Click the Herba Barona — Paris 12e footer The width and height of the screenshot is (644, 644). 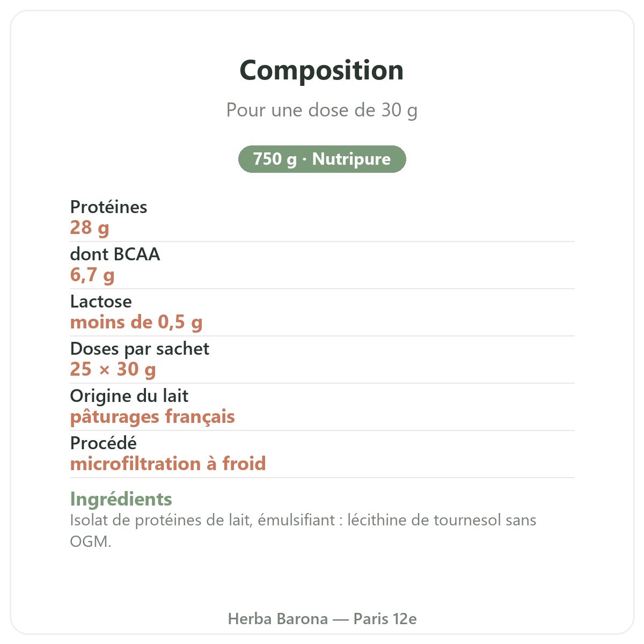322,619
